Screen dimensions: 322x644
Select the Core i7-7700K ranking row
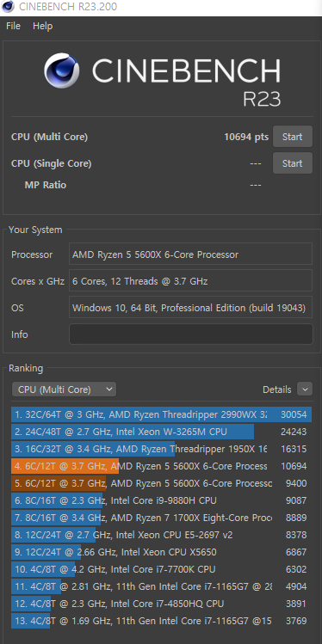click(161, 569)
